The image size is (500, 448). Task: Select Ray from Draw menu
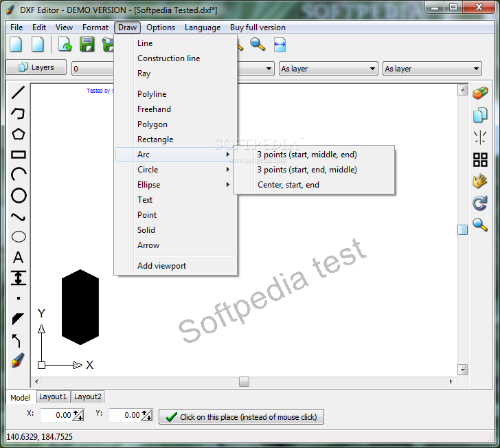176,74
